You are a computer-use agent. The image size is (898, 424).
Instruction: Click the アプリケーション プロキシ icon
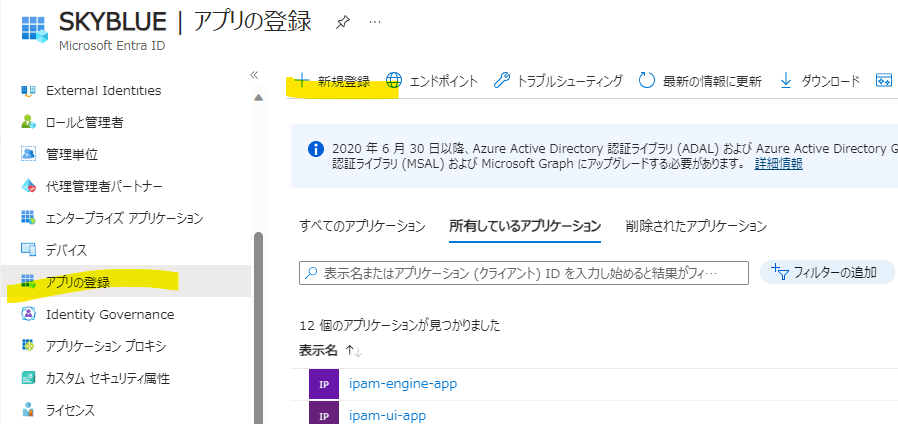(28, 346)
